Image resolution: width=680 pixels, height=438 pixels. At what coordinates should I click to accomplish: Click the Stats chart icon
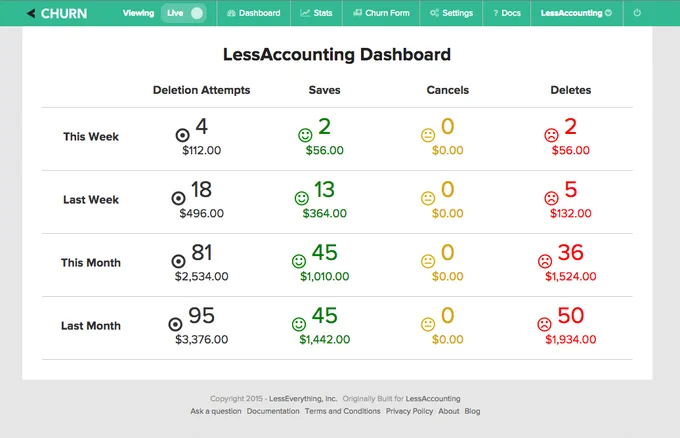305,13
